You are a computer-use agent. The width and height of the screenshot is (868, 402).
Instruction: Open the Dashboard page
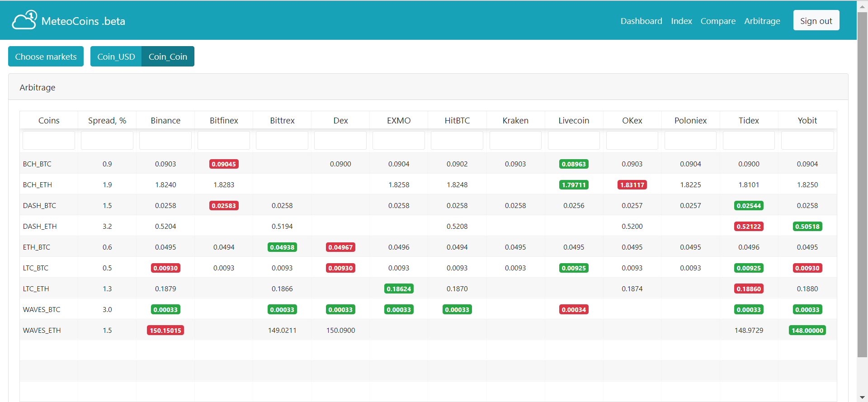[x=641, y=21]
